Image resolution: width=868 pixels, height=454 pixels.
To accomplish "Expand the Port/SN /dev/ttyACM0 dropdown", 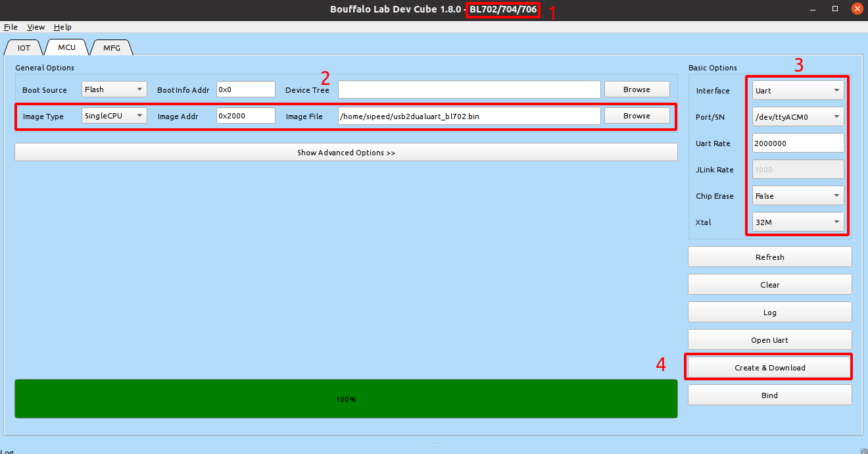I will click(798, 117).
